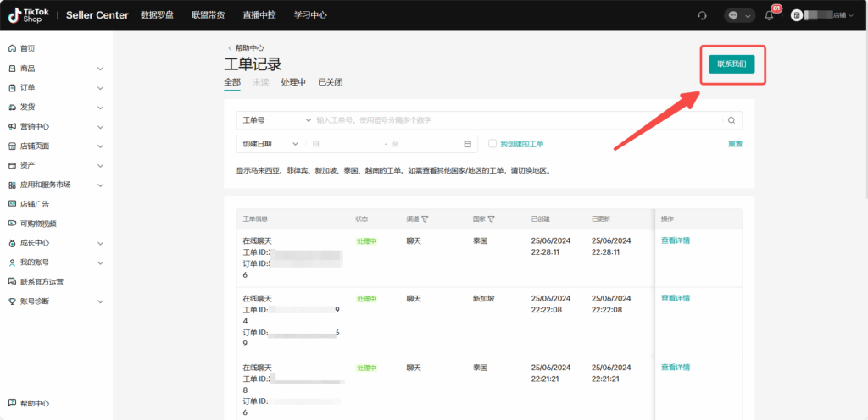
Task: Click the TikTok Shop logo
Action: point(28,15)
